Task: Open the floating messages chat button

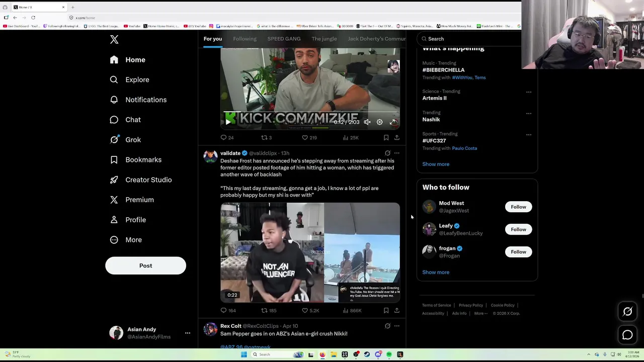Action: [627, 335]
